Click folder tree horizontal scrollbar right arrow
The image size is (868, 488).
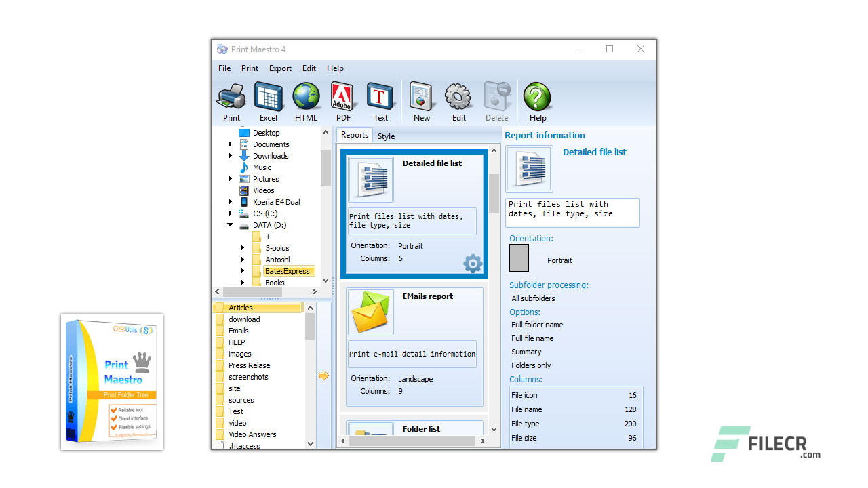314,291
